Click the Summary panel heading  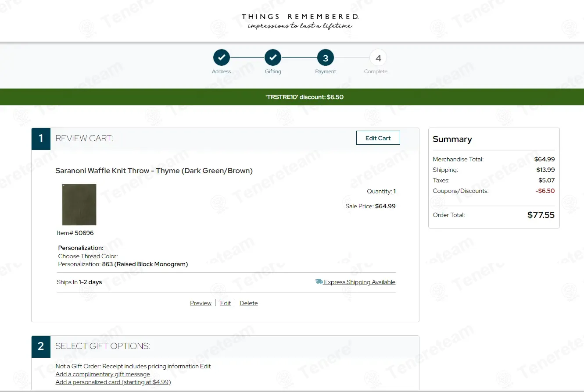click(452, 139)
